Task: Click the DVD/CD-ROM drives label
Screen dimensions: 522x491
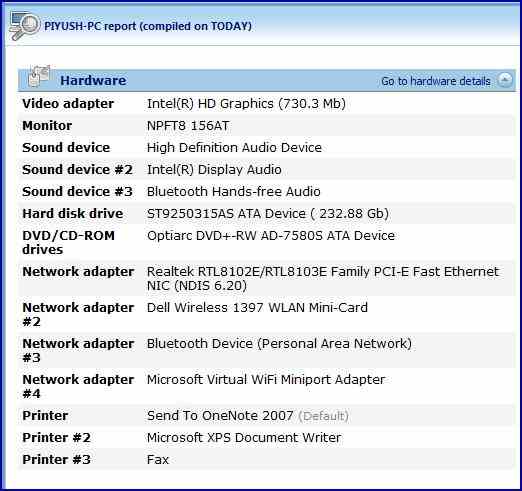Action: coord(68,242)
